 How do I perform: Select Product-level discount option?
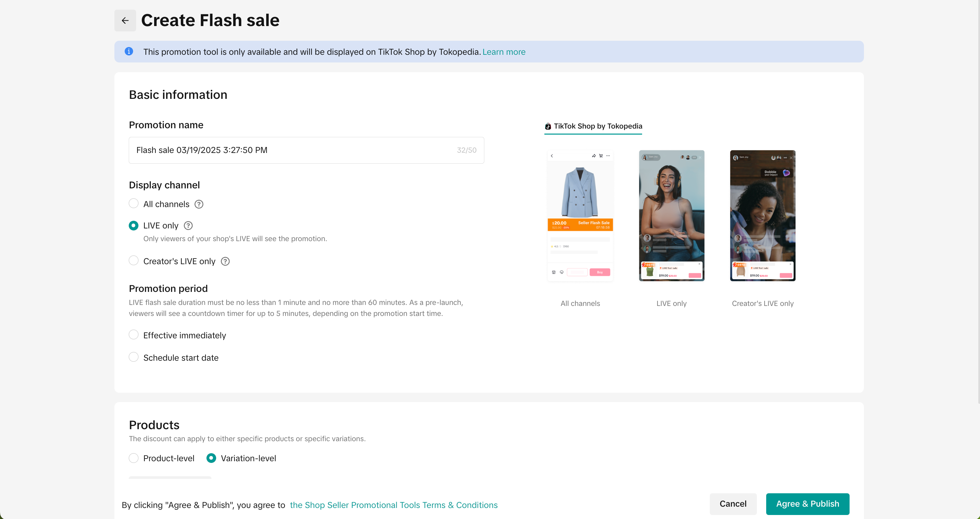(133, 458)
